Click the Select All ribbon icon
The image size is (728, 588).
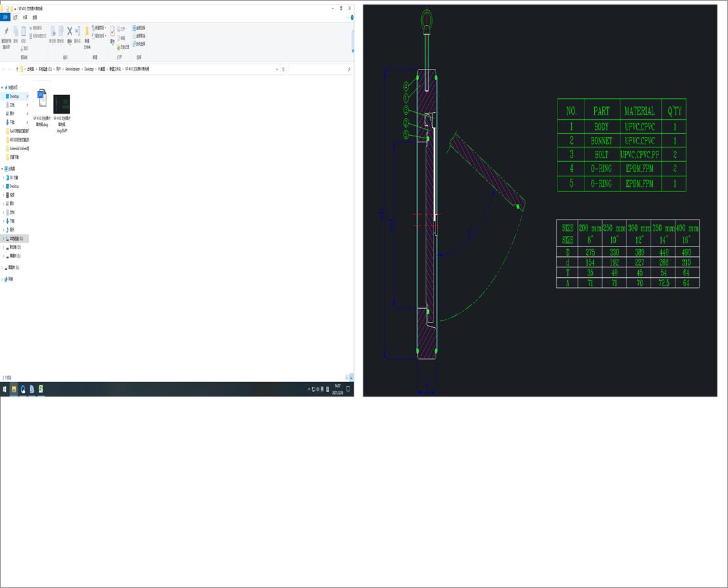tap(135, 28)
